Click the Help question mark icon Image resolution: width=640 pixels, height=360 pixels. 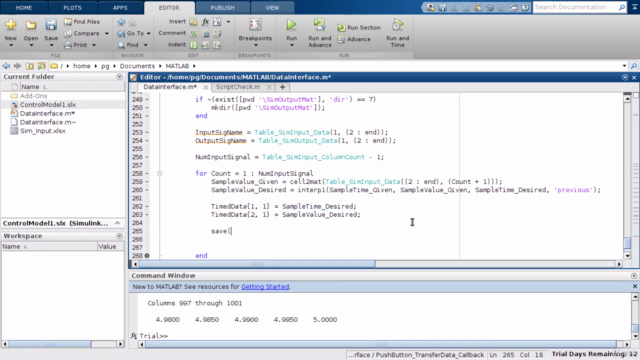tap(525, 7)
